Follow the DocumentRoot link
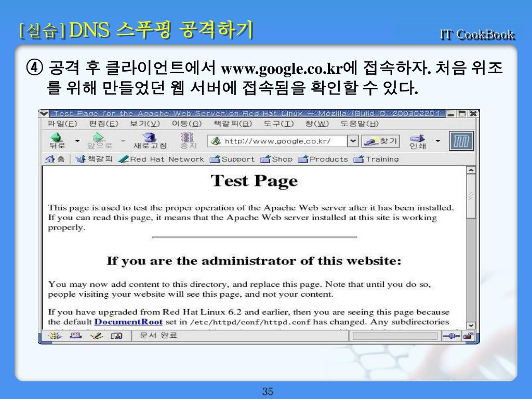532x399 pixels. point(128,322)
